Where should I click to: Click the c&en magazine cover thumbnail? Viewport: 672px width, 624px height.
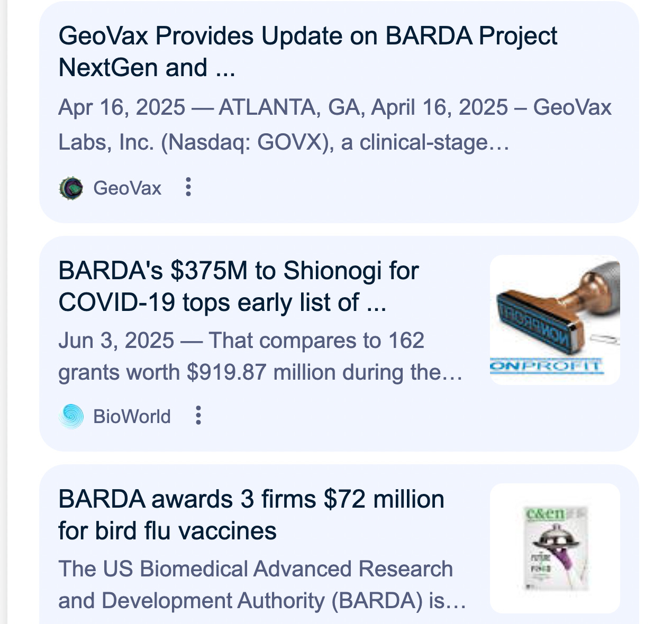(x=555, y=548)
